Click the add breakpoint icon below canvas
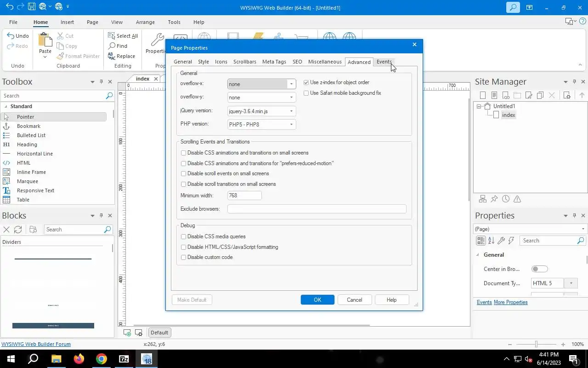 click(x=127, y=333)
